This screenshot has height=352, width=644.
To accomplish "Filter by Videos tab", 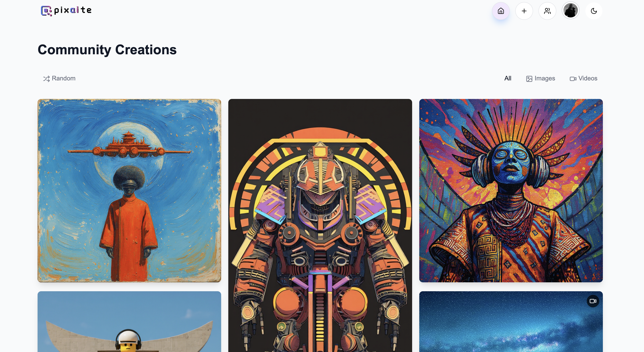I will pyautogui.click(x=583, y=78).
